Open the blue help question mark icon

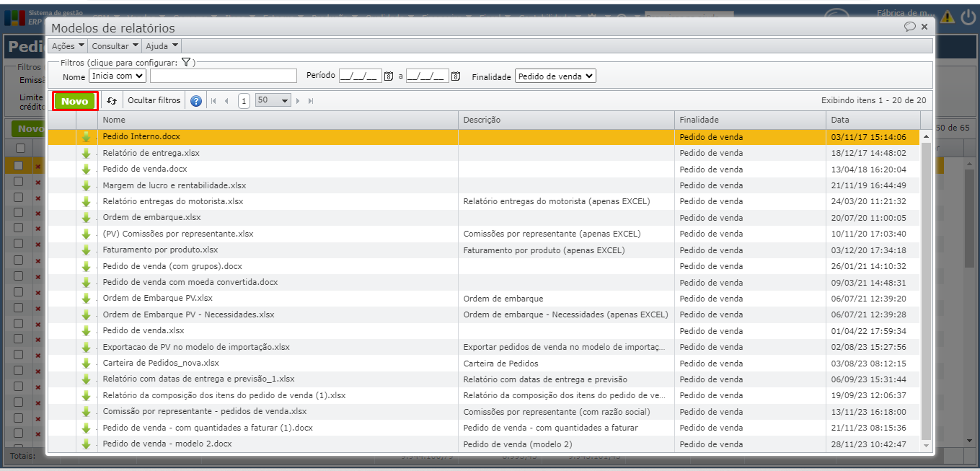pyautogui.click(x=196, y=101)
